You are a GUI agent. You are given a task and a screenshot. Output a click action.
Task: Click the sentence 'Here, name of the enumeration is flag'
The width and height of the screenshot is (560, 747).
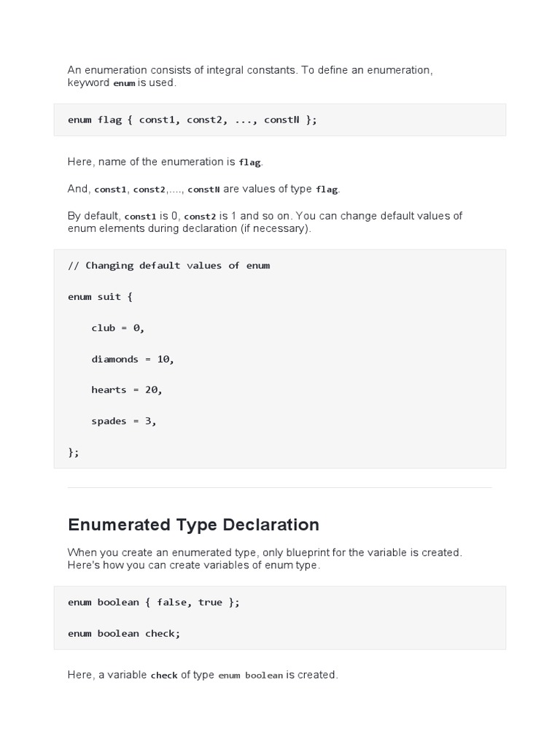(165, 162)
